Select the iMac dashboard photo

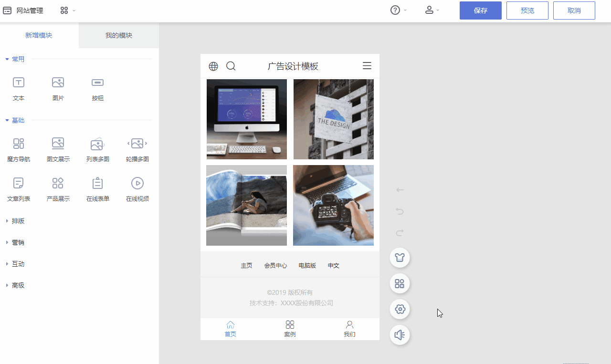coord(247,119)
